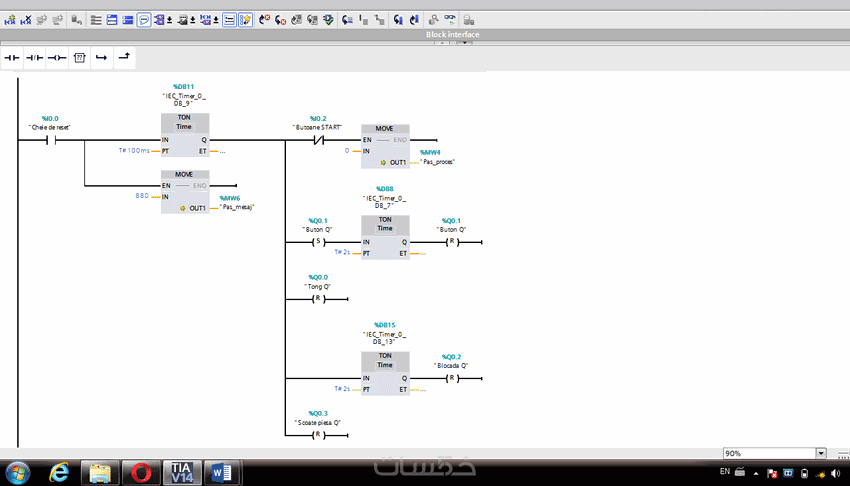Open the tag information dropdown arrow
850x486 pixels.
192,21
